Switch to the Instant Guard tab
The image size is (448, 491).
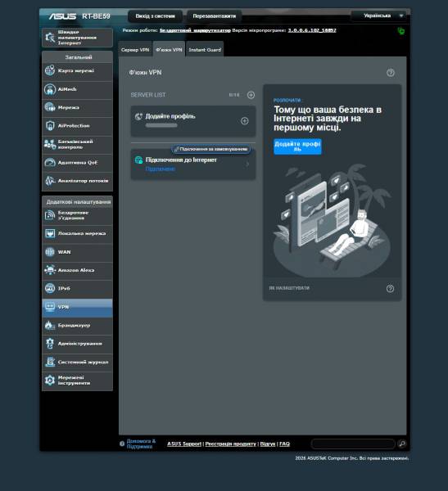click(205, 49)
